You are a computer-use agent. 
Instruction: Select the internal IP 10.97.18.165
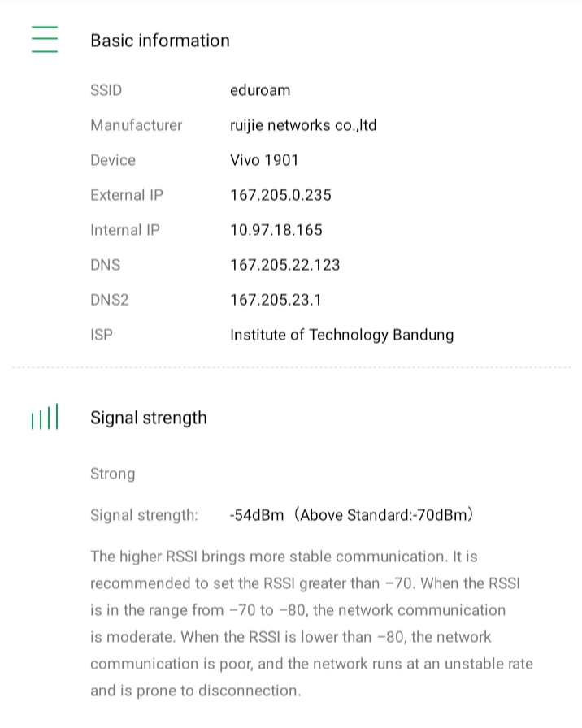point(276,230)
